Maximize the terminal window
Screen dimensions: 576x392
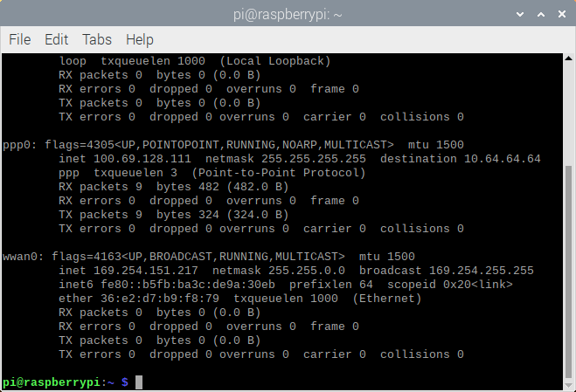coord(539,13)
